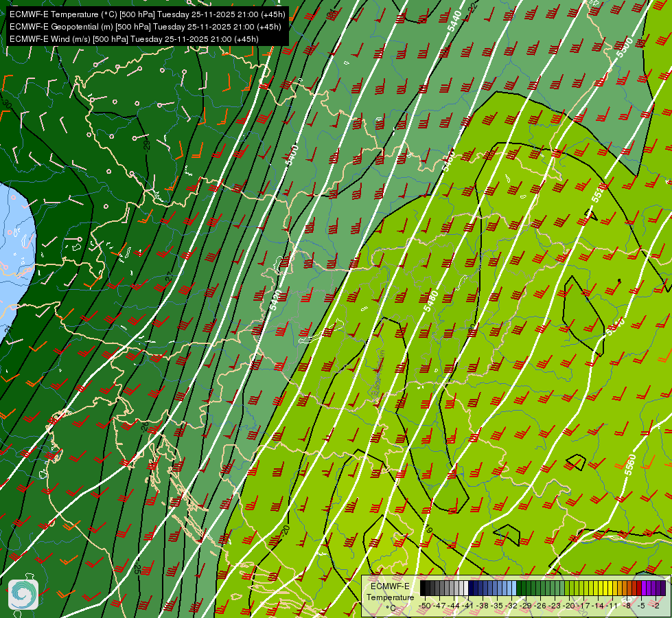Click the -32 legend value
672x618 pixels.
(x=512, y=606)
